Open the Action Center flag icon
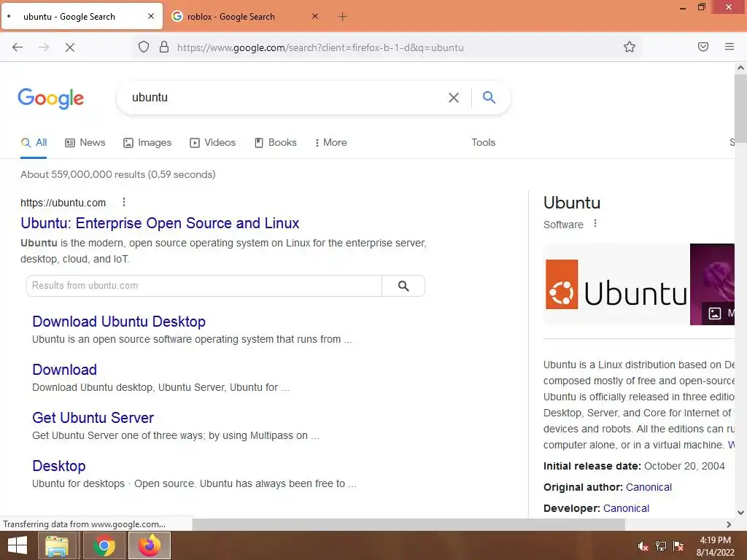 pos(678,546)
